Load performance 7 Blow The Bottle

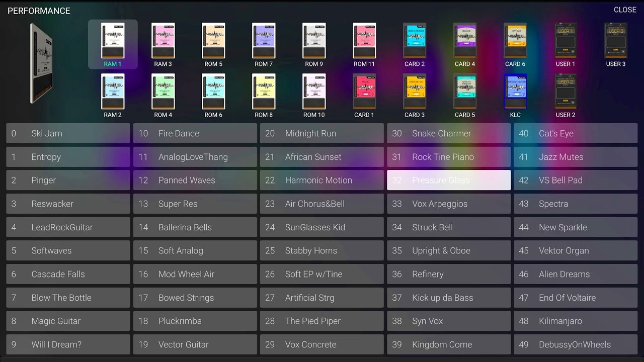[68, 298]
